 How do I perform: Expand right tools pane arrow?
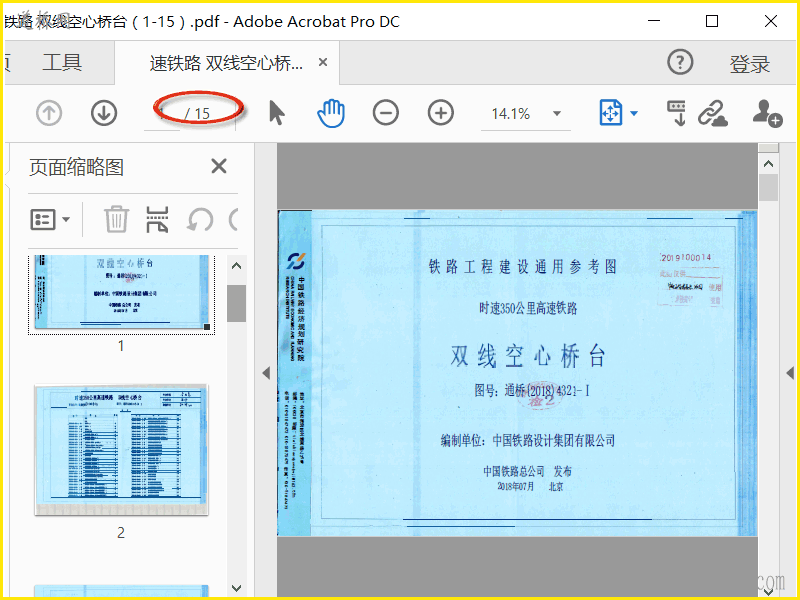[790, 373]
